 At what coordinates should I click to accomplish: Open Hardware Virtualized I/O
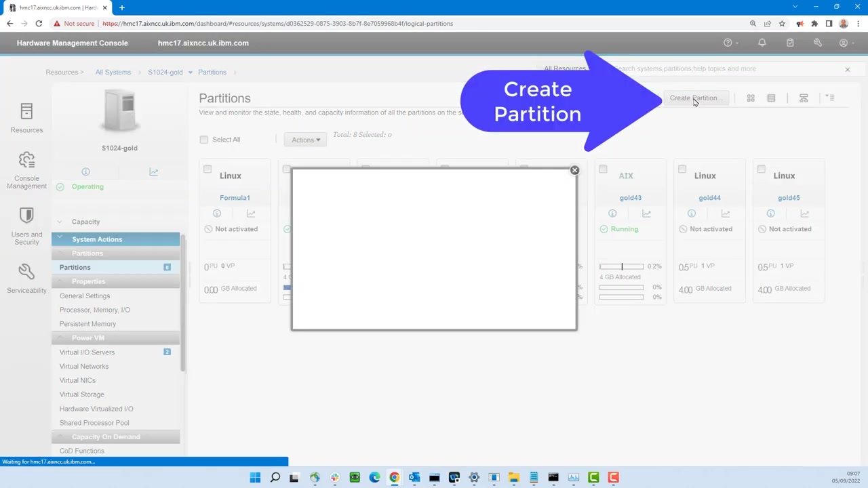[96, 409]
